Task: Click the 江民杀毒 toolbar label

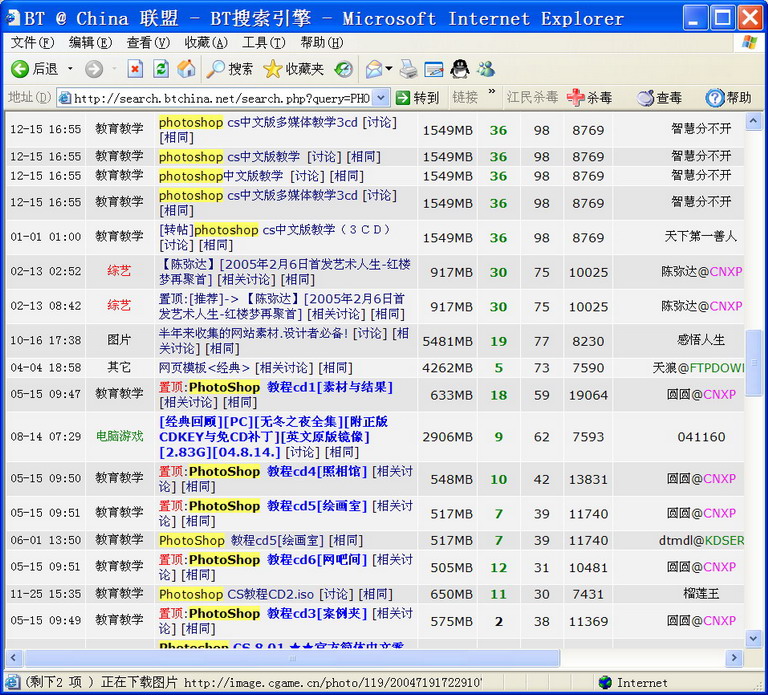Action: 532,97
